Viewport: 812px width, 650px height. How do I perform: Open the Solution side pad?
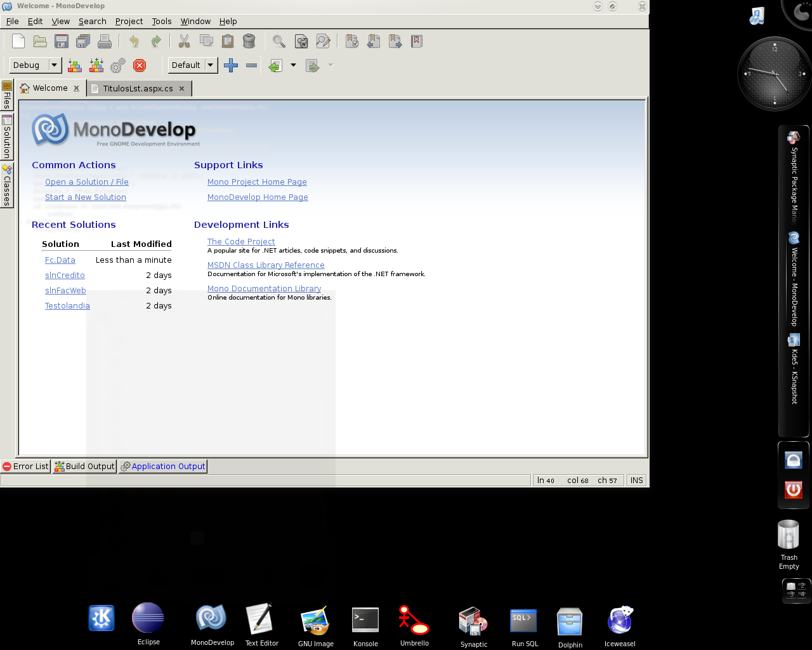(7, 137)
